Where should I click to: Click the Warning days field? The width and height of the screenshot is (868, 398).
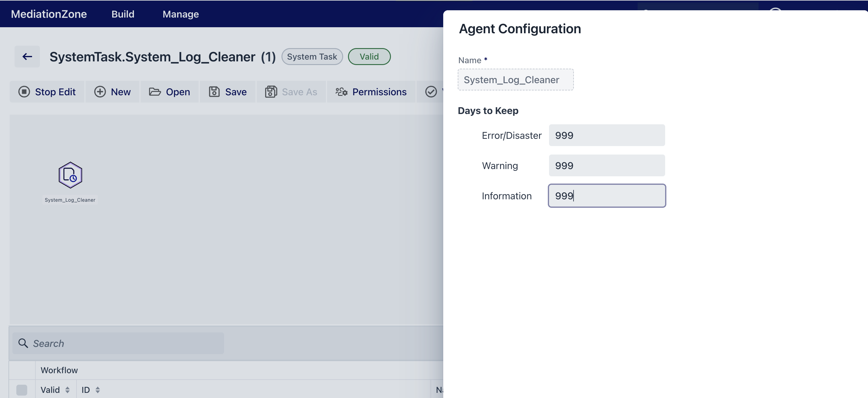tap(607, 165)
